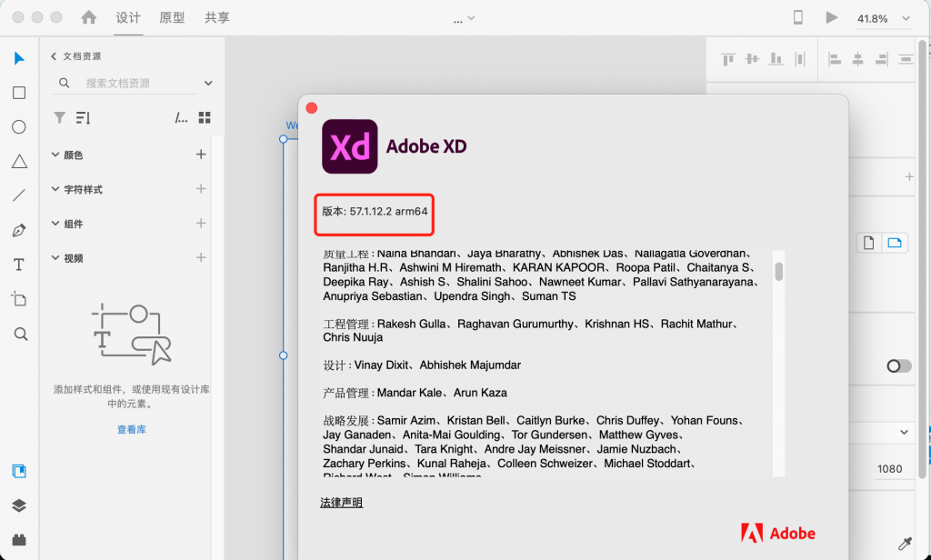Image resolution: width=931 pixels, height=560 pixels.
Task: Switch to the 共享 tab
Action: click(216, 16)
